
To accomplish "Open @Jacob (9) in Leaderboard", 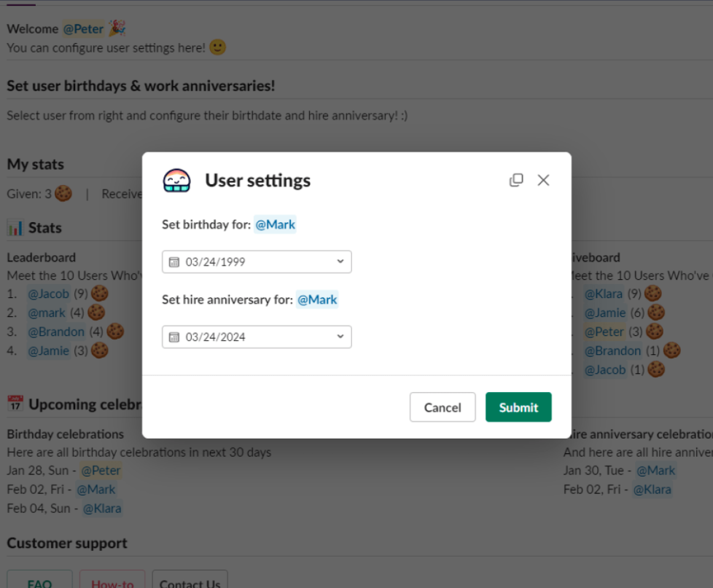I will (x=49, y=294).
